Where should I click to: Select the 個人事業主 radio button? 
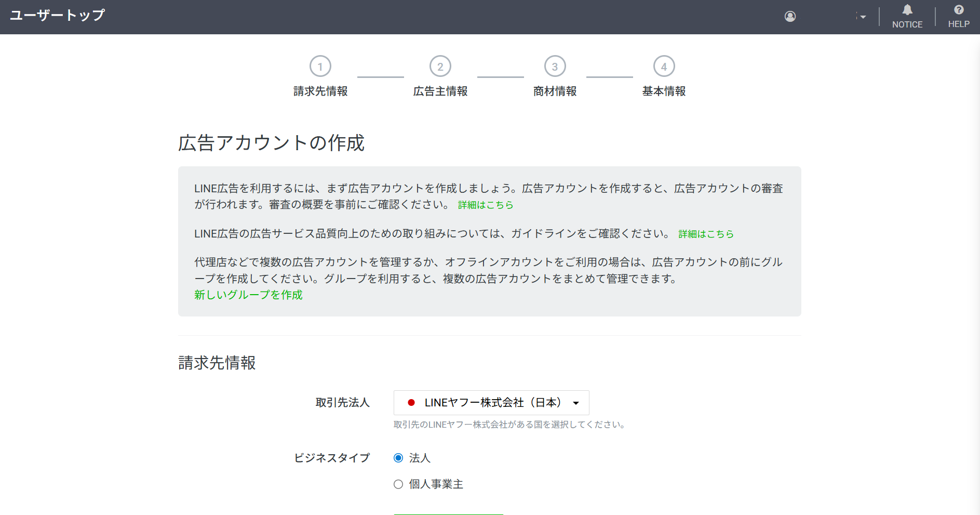click(398, 484)
